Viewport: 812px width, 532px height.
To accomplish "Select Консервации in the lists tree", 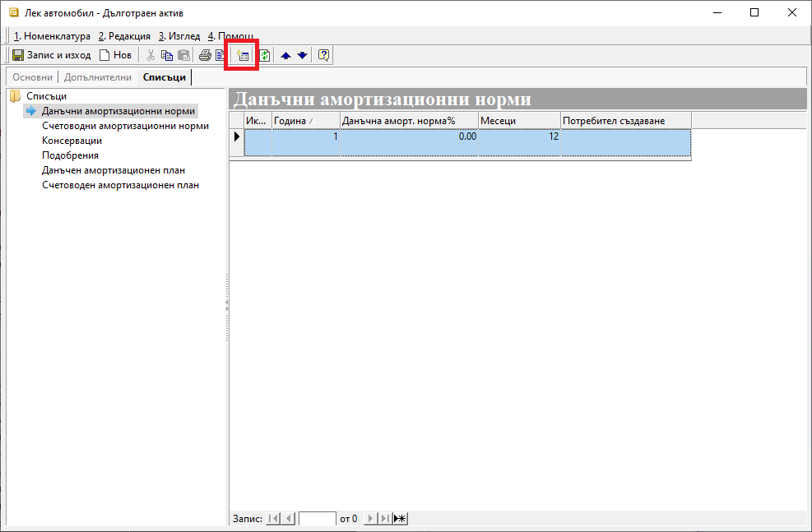I will click(x=72, y=141).
